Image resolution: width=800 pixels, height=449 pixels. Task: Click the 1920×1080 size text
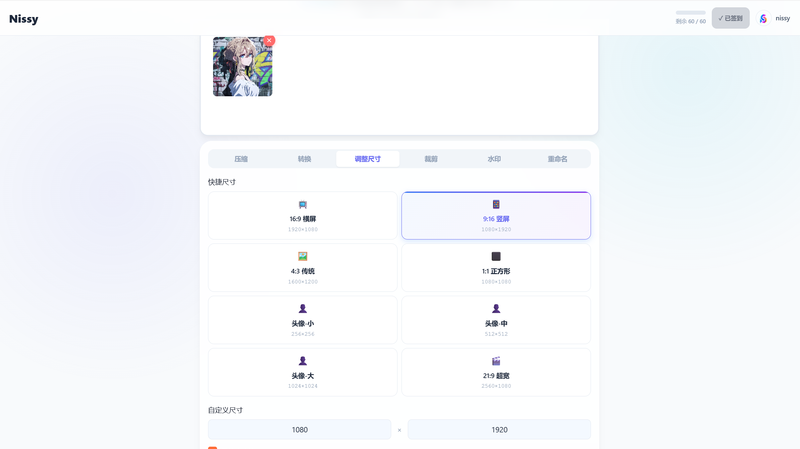coord(303,230)
